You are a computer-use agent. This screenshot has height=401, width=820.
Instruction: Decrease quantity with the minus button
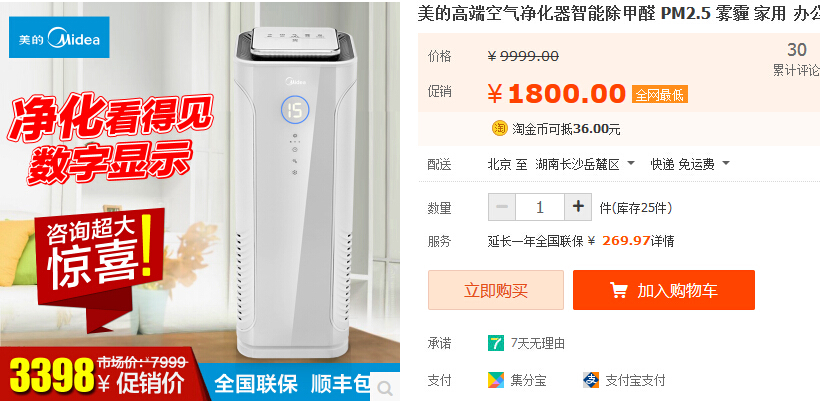click(502, 207)
